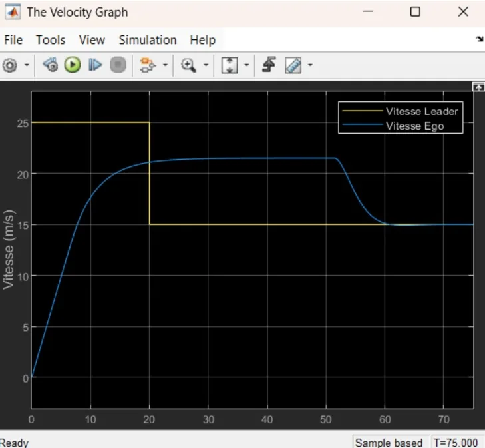Run simulation with green play button
This screenshot has height=448, width=485.
coord(73,65)
